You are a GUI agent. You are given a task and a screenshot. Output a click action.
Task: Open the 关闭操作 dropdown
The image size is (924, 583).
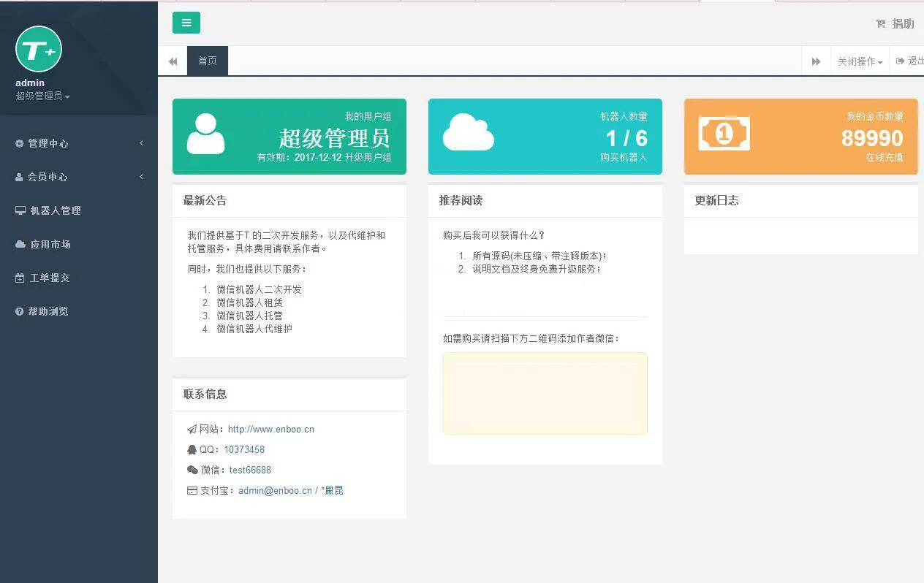860,61
